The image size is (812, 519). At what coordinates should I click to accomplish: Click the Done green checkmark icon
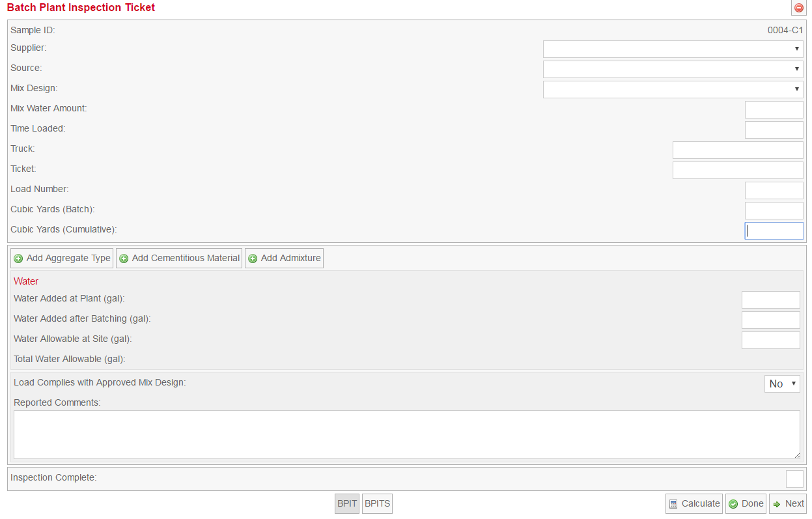point(733,504)
